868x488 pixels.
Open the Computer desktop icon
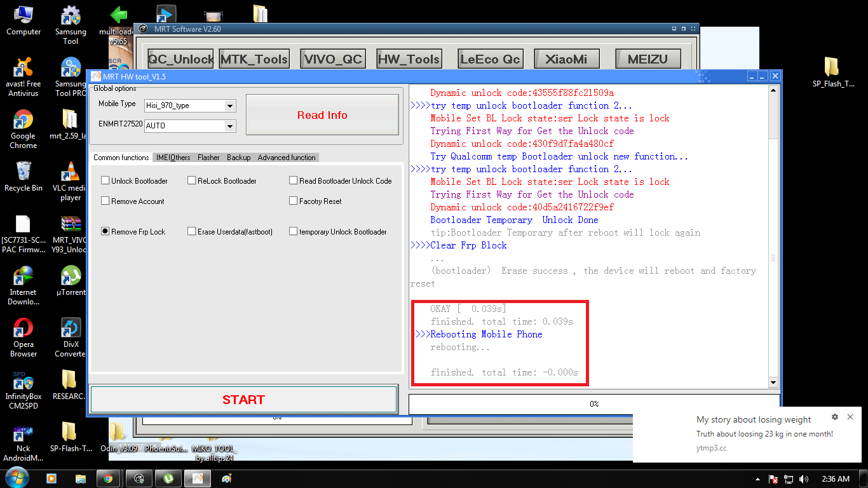(24, 21)
